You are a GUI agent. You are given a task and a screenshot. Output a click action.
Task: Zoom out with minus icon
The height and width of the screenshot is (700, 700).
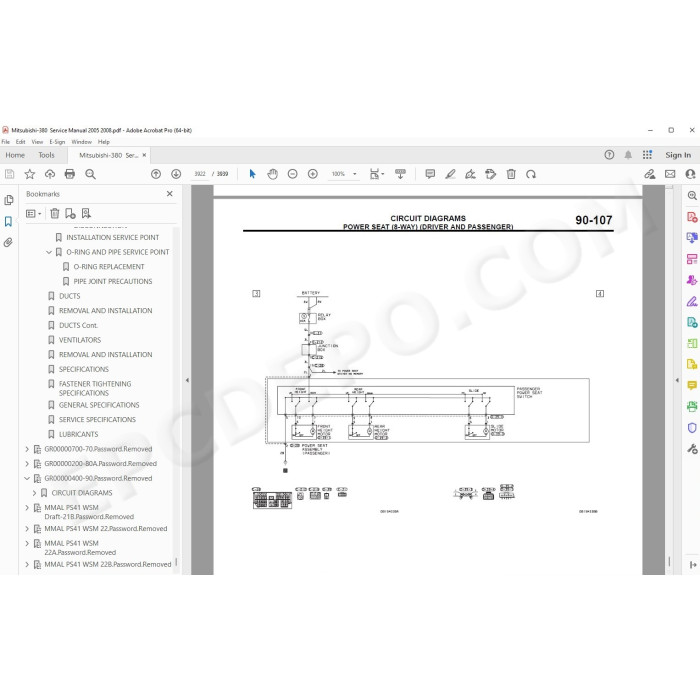click(x=292, y=174)
